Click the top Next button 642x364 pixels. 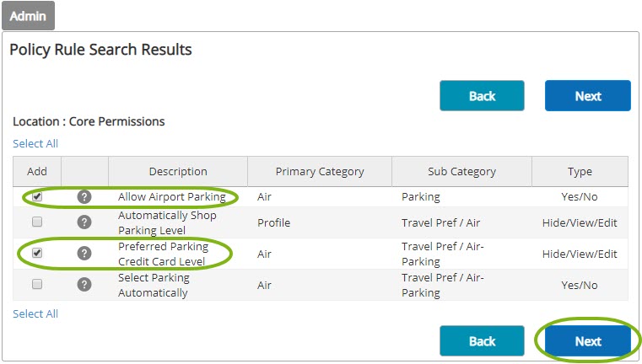click(587, 96)
